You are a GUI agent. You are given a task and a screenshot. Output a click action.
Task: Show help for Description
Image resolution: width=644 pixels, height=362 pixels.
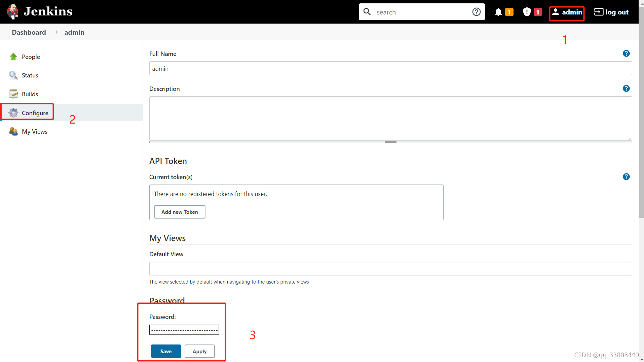(626, 89)
